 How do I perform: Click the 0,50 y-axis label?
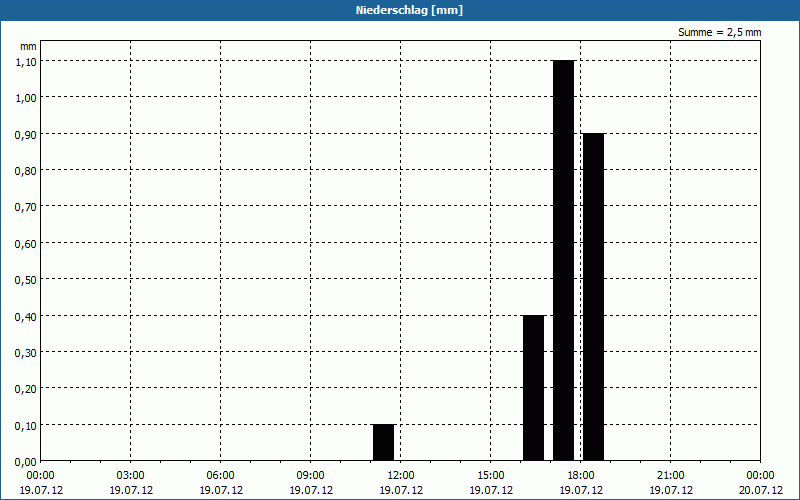[26, 280]
